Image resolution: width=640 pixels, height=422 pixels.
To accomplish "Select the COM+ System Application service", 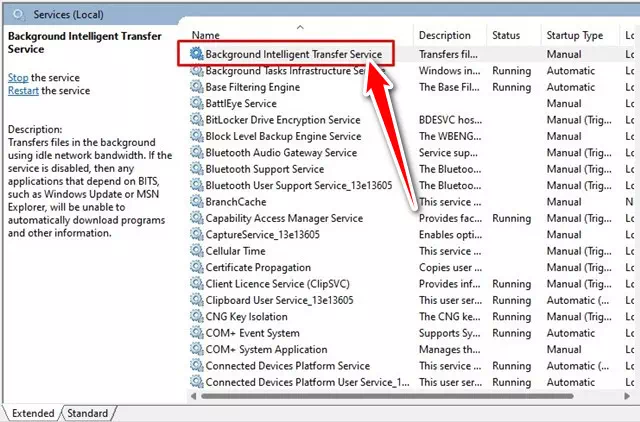I will click(266, 349).
